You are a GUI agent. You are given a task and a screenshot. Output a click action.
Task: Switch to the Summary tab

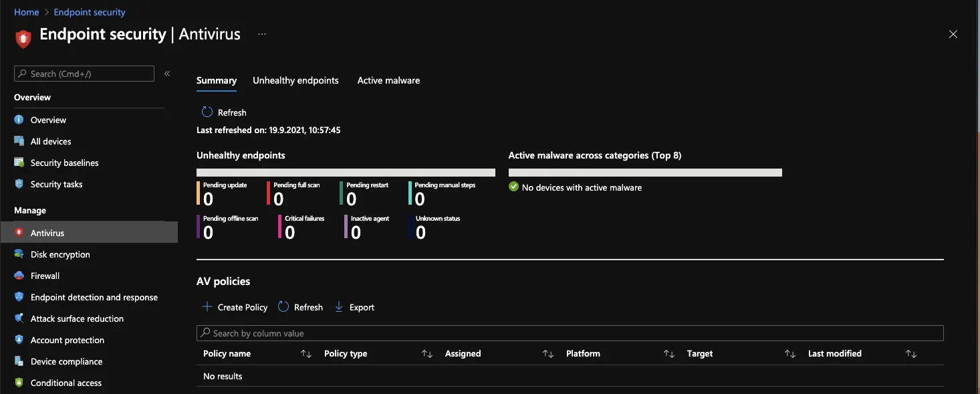point(217,80)
